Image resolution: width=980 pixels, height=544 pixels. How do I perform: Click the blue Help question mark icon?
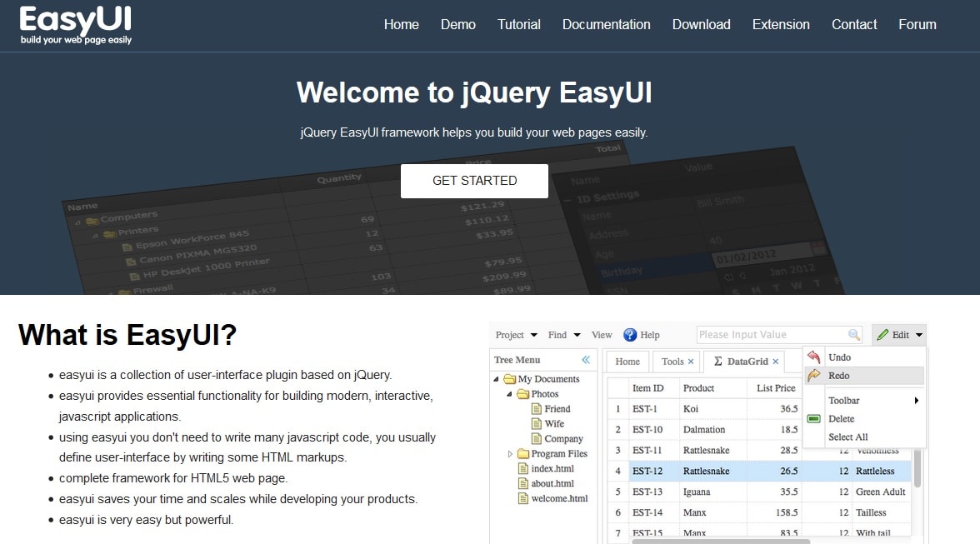point(630,335)
